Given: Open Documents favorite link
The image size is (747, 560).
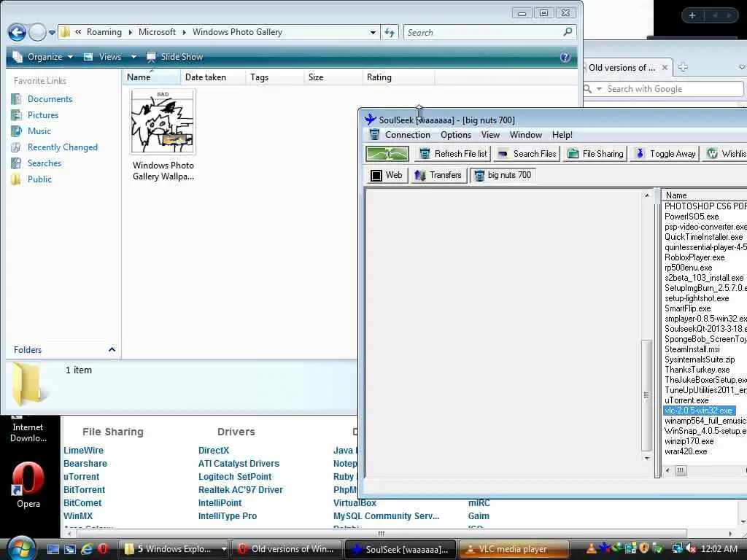Looking at the screenshot, I should point(50,99).
